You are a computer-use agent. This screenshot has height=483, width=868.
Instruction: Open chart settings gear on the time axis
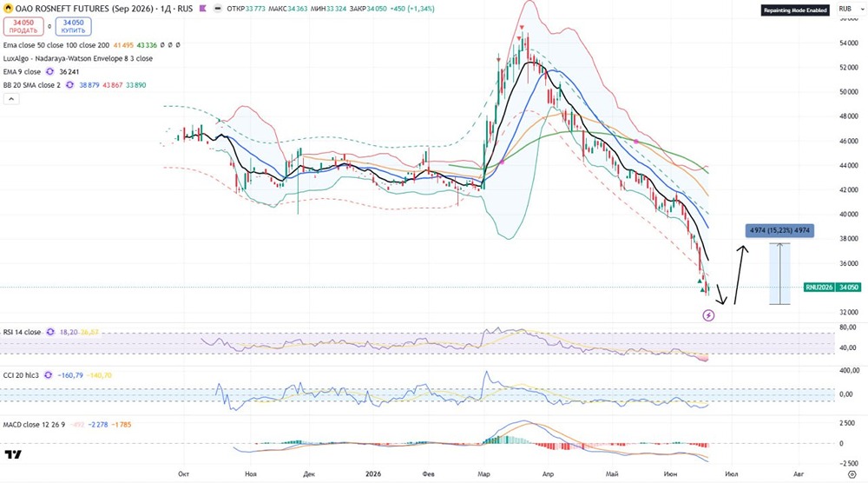pos(852,474)
